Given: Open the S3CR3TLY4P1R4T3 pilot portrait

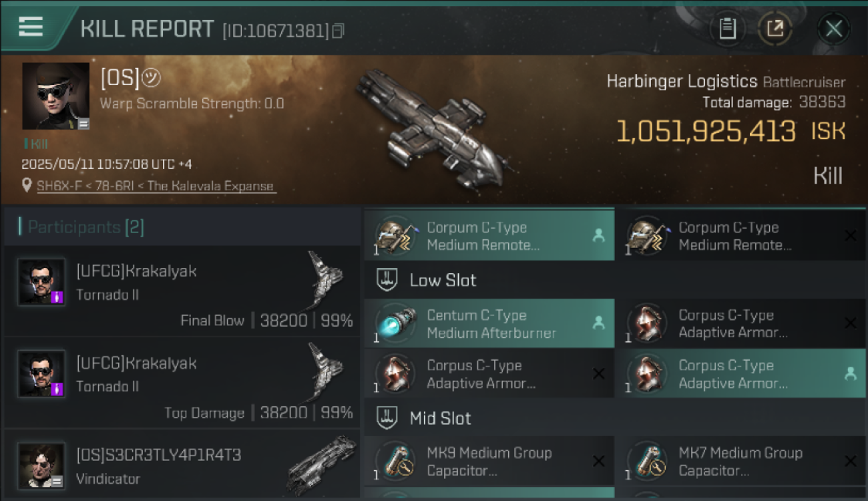Looking at the screenshot, I should [x=41, y=466].
